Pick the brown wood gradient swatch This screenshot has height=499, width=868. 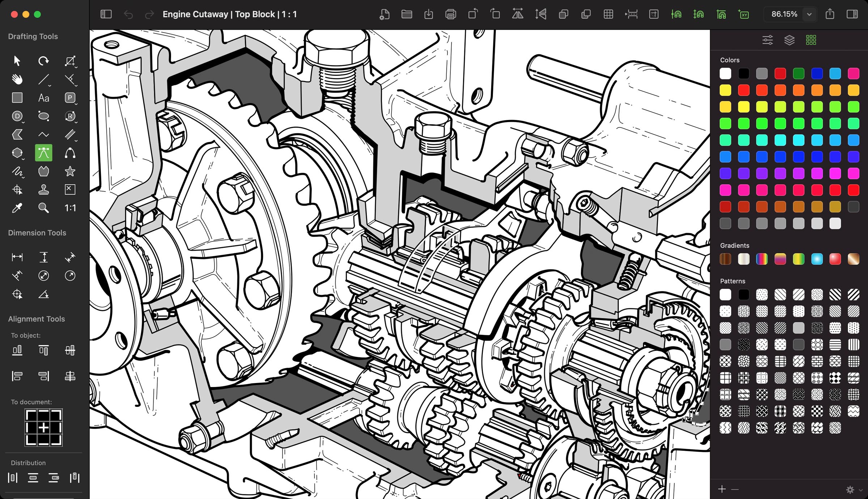point(725,259)
